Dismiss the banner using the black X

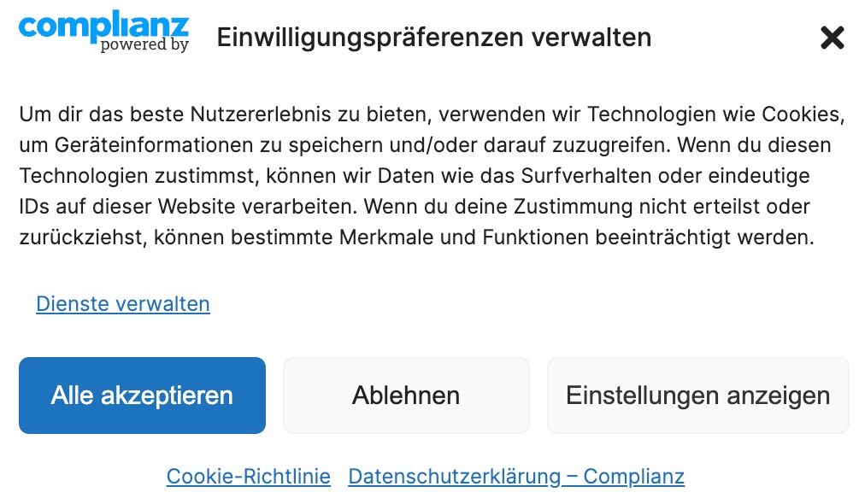833,38
